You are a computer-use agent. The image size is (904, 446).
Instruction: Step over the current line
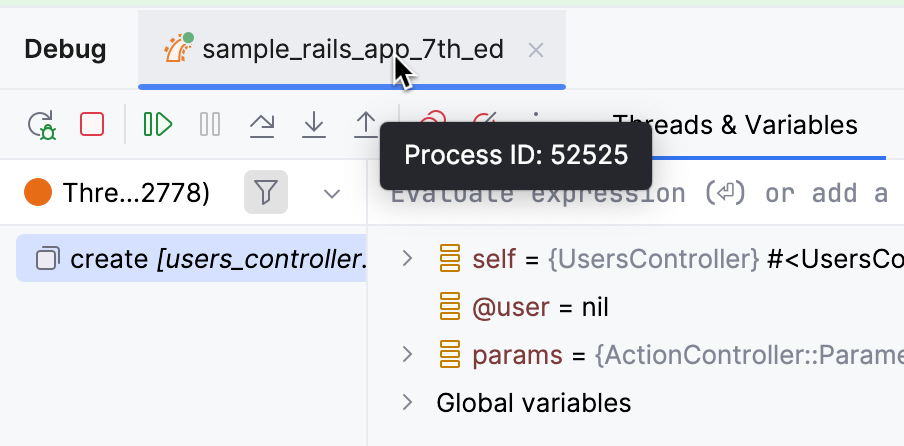[262, 124]
